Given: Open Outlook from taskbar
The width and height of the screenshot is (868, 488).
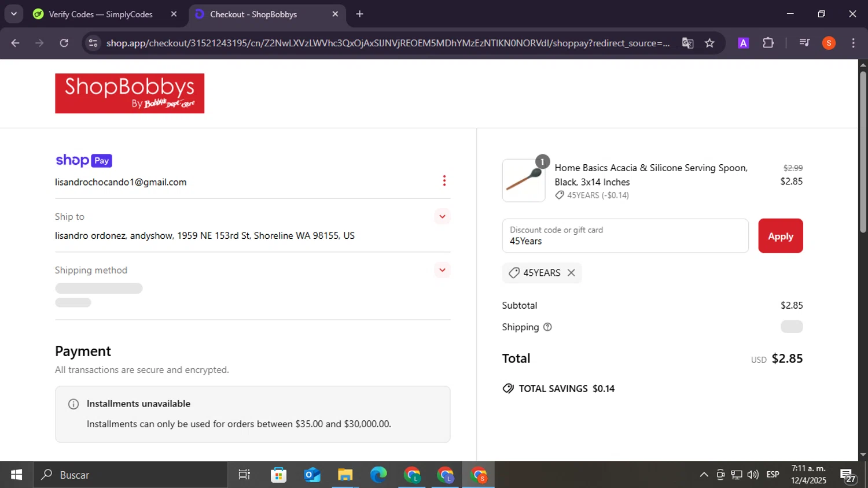Looking at the screenshot, I should click(312, 475).
